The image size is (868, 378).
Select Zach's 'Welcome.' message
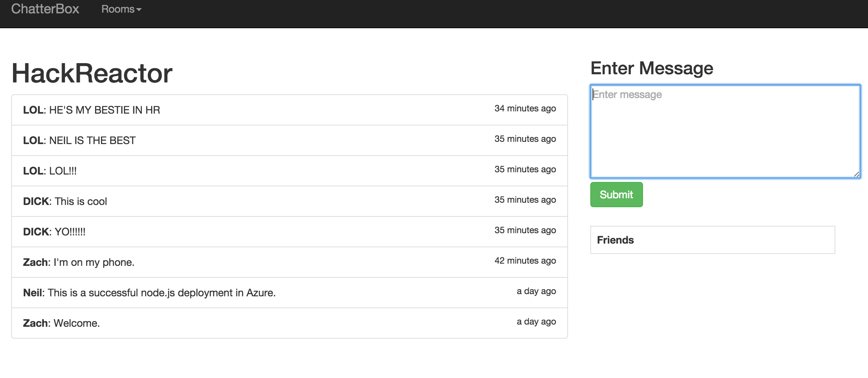click(290, 323)
